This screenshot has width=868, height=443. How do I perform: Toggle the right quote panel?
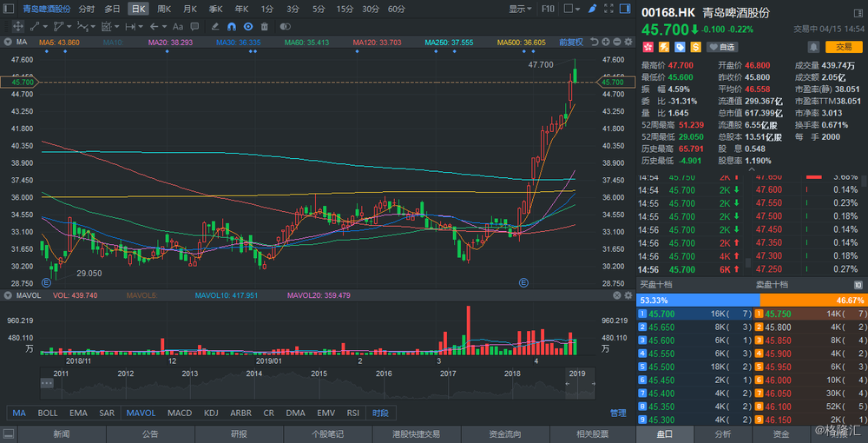[625, 9]
